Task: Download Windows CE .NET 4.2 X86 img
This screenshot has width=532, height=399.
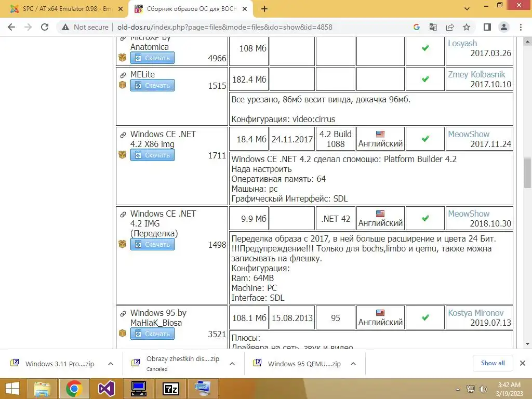Action: pyautogui.click(x=152, y=155)
